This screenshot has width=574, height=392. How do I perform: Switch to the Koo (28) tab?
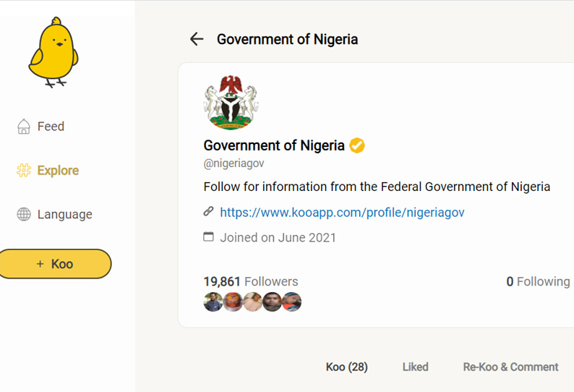pyautogui.click(x=347, y=367)
